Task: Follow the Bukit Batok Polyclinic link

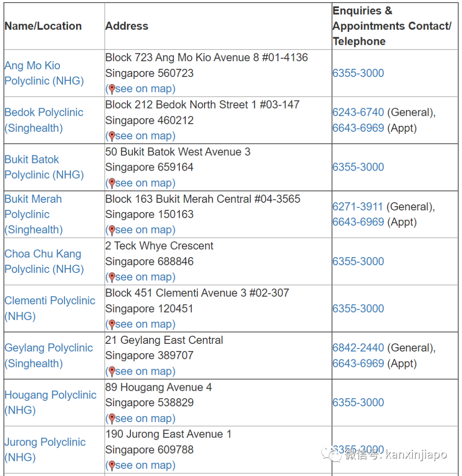Action: click(44, 167)
